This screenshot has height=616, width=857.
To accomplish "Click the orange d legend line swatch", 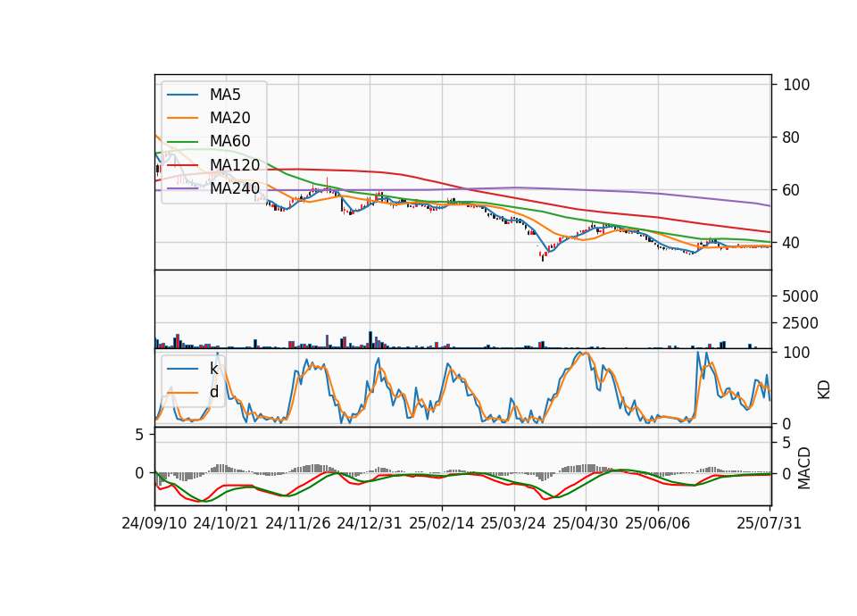I will [182, 392].
